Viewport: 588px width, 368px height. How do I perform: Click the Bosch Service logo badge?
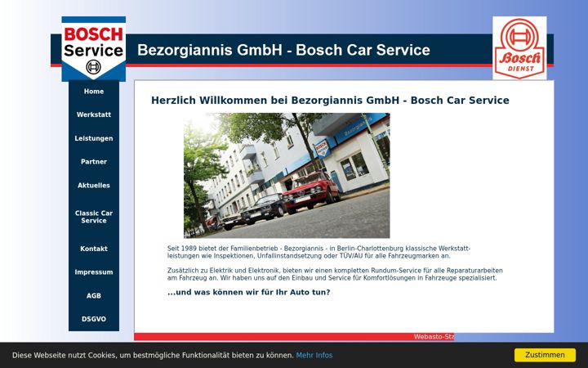94,48
